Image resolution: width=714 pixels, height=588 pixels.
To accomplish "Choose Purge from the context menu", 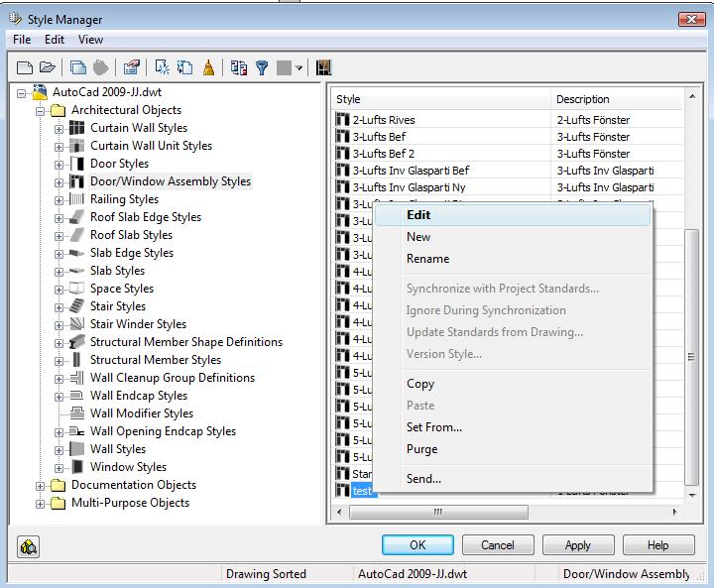I will (x=514, y=449).
